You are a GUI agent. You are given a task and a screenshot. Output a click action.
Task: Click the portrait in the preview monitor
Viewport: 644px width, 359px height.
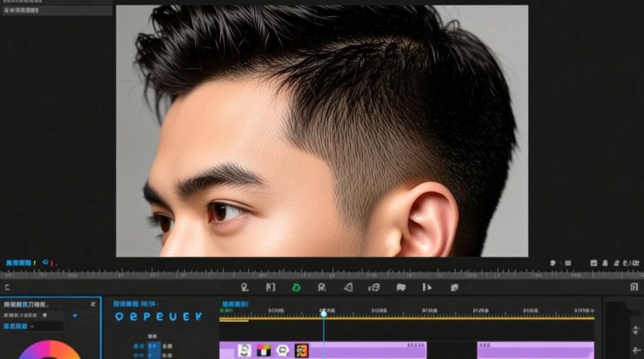click(x=322, y=131)
